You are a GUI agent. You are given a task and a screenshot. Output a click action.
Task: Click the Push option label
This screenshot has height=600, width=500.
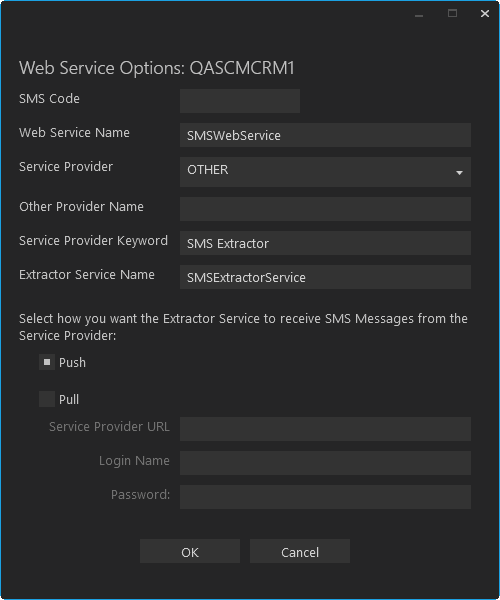tap(72, 363)
